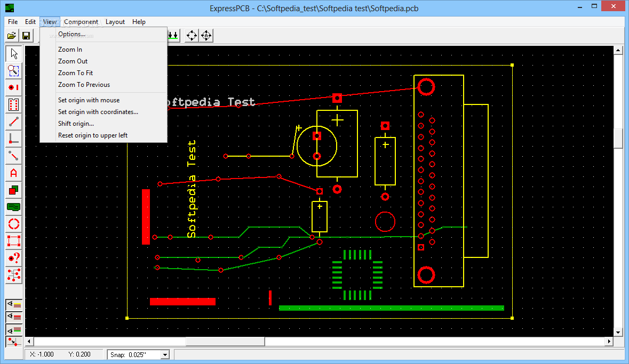Select the place rectangle tool
Image resolution: width=629 pixels, height=364 pixels.
[14, 190]
